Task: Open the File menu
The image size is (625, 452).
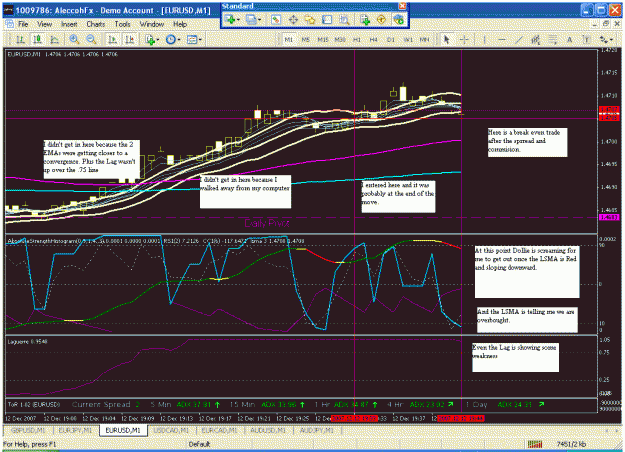Action: pos(23,24)
